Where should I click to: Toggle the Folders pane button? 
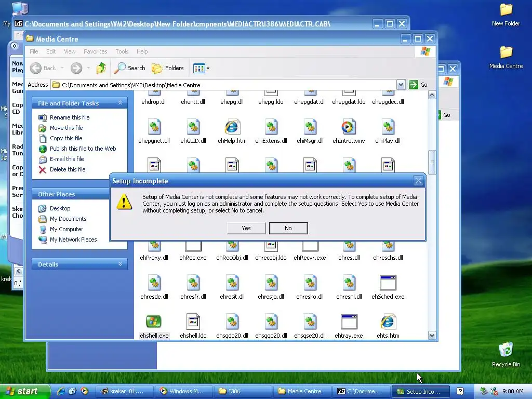168,68
